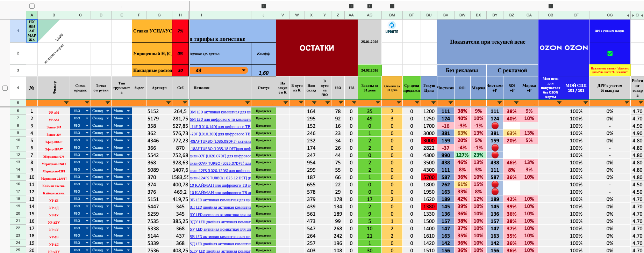Select the 1,60 Коэфф value cell
The height and width of the screenshot is (253, 644).
click(x=264, y=70)
